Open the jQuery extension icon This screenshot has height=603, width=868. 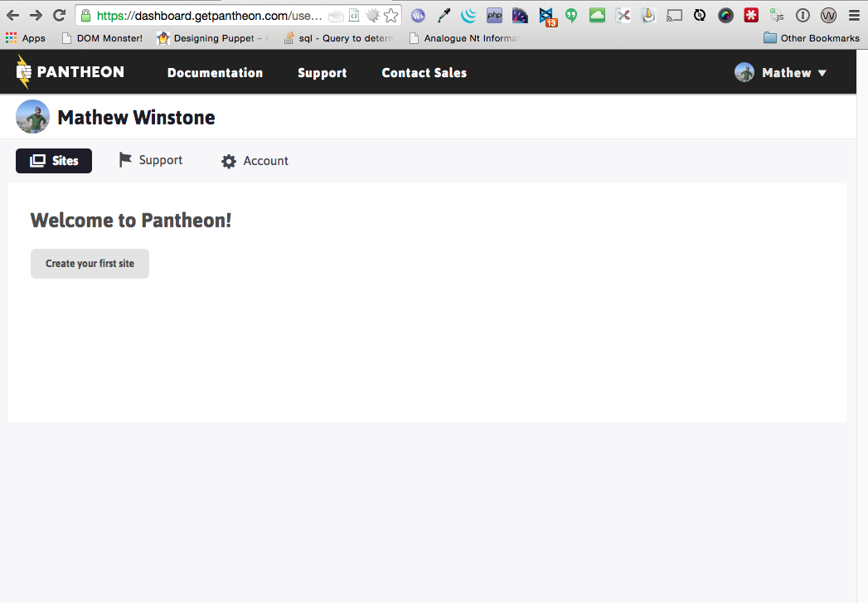pyautogui.click(x=468, y=16)
